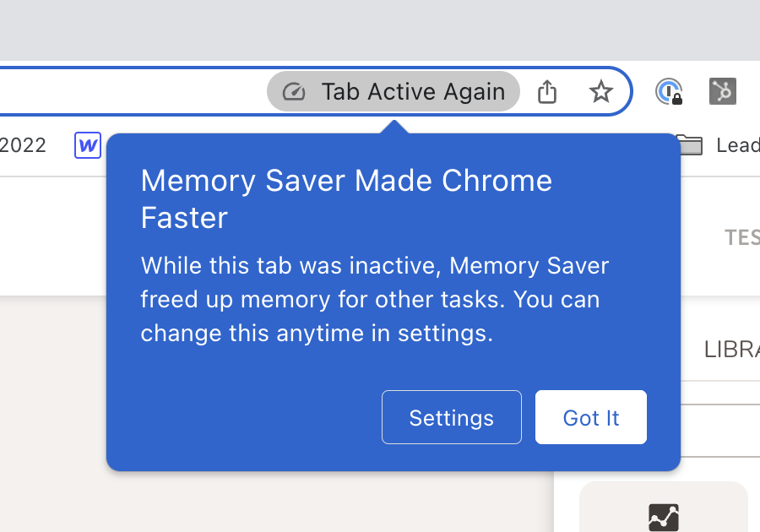Image resolution: width=760 pixels, height=532 pixels.
Task: Click the speedometer icon in the Tab Active Again chip
Action: click(x=293, y=91)
